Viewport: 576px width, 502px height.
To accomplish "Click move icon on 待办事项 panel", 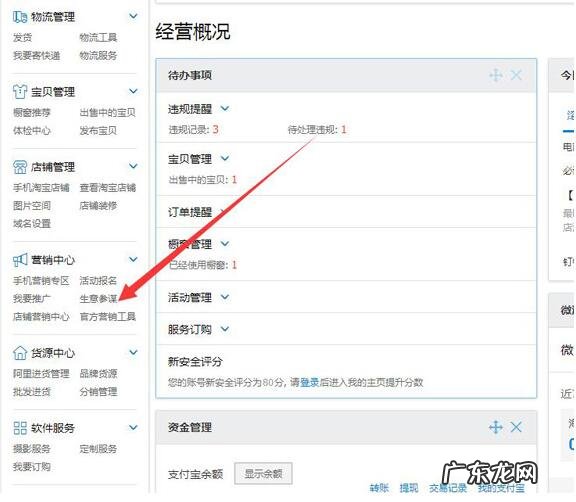I will pos(496,75).
